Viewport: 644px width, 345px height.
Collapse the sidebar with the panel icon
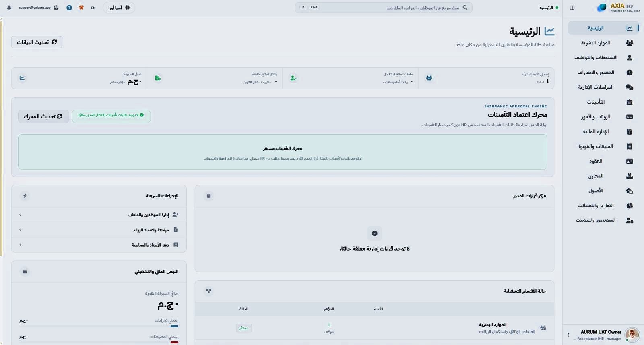pos(572,8)
